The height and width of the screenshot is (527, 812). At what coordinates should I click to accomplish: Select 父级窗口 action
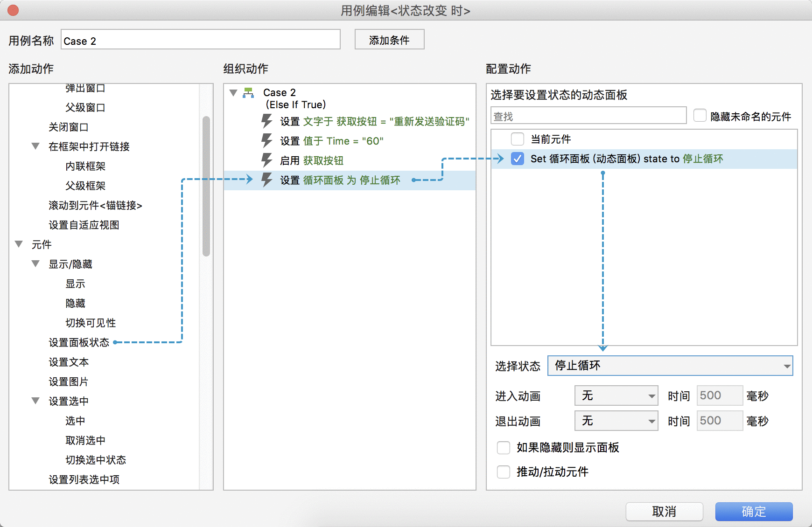pos(85,107)
